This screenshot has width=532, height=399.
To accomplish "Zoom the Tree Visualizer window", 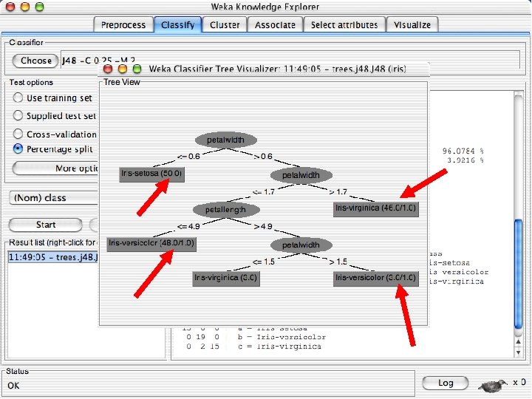I will click(x=137, y=69).
